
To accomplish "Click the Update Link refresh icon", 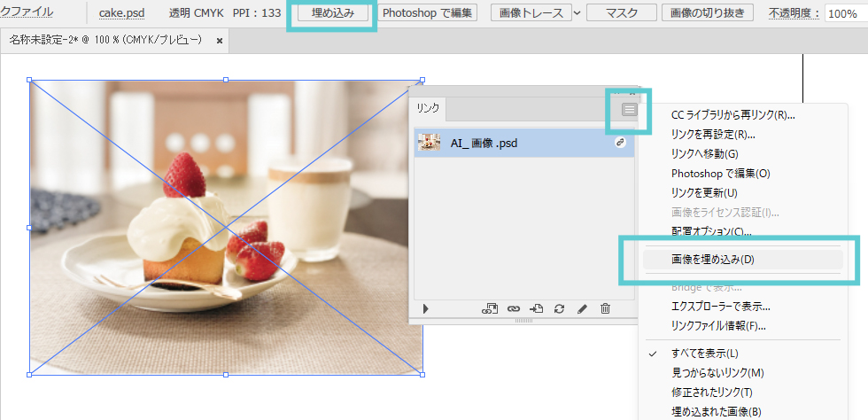I will click(x=559, y=308).
